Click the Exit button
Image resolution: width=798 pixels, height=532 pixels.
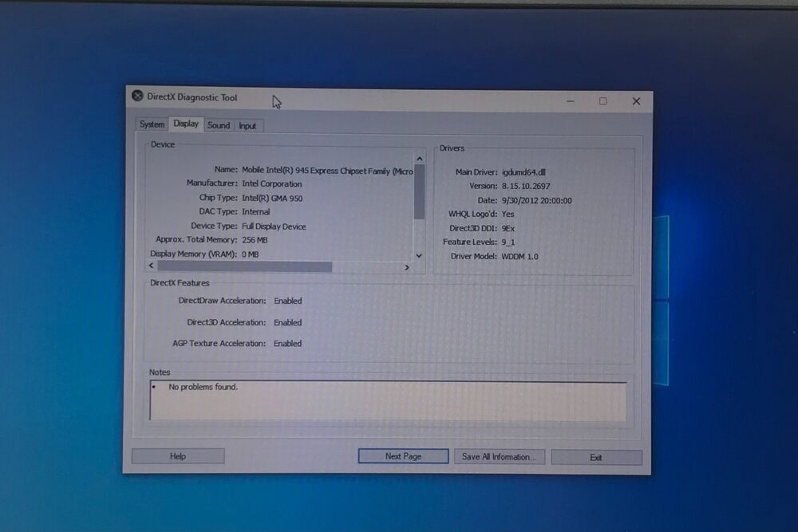596,457
